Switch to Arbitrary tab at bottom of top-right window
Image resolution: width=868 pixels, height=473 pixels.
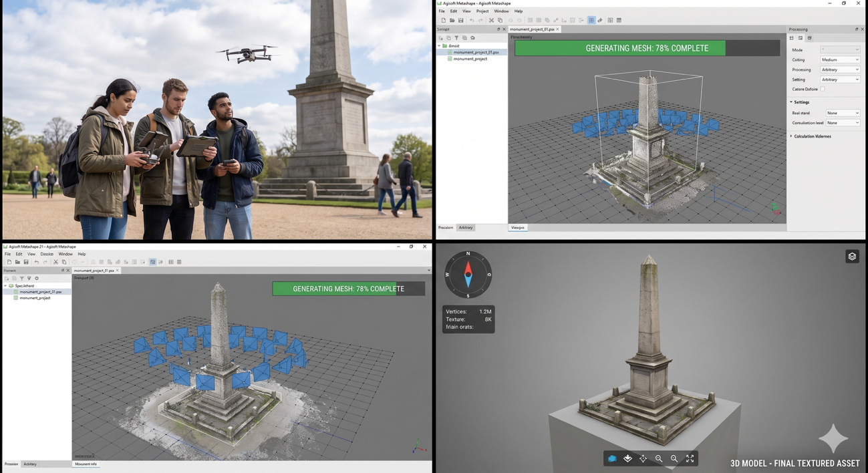click(466, 228)
